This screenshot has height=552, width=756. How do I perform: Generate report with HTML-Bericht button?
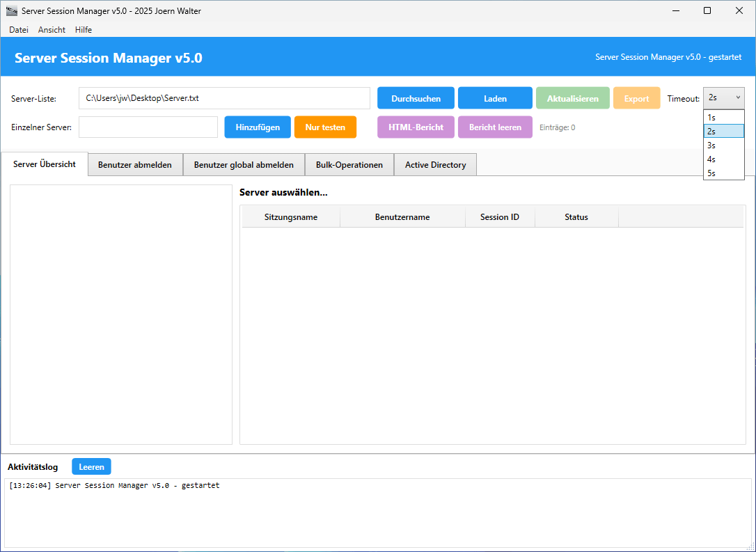click(416, 127)
